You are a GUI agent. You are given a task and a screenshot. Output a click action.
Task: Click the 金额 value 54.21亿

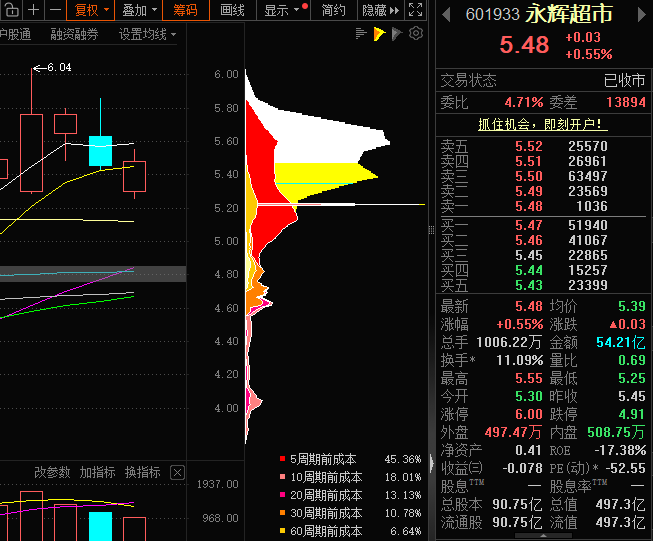tap(621, 342)
